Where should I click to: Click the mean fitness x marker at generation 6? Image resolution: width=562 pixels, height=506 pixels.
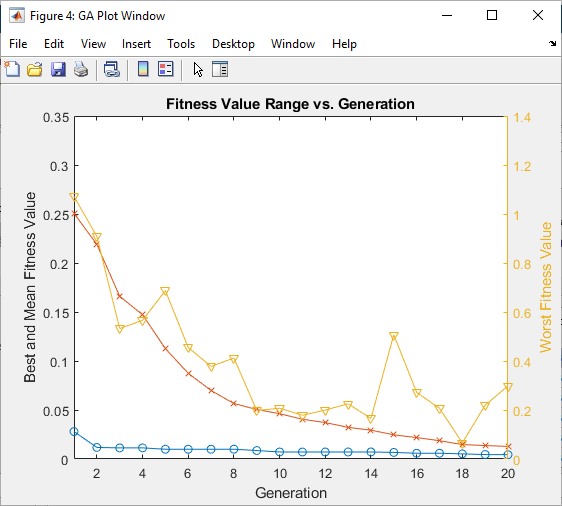[x=188, y=373]
